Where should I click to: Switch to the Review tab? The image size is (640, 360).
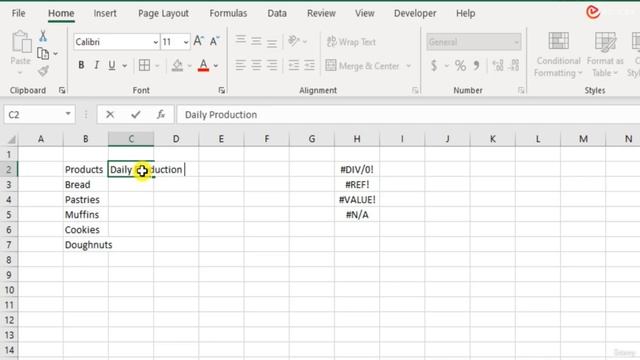(321, 13)
